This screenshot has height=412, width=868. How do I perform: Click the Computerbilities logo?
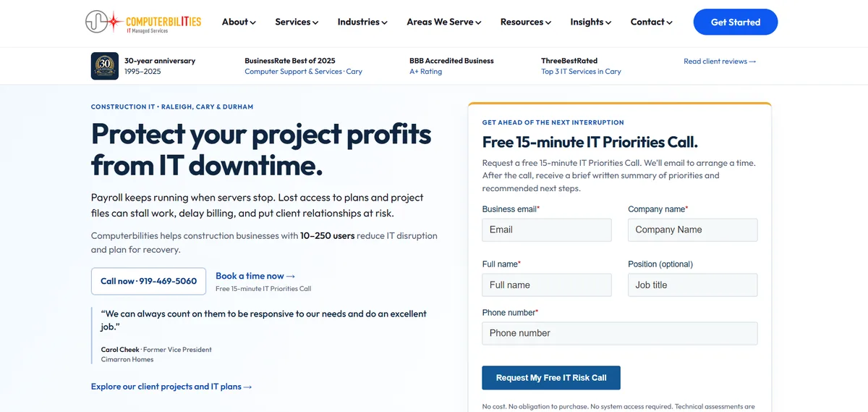pyautogui.click(x=143, y=22)
